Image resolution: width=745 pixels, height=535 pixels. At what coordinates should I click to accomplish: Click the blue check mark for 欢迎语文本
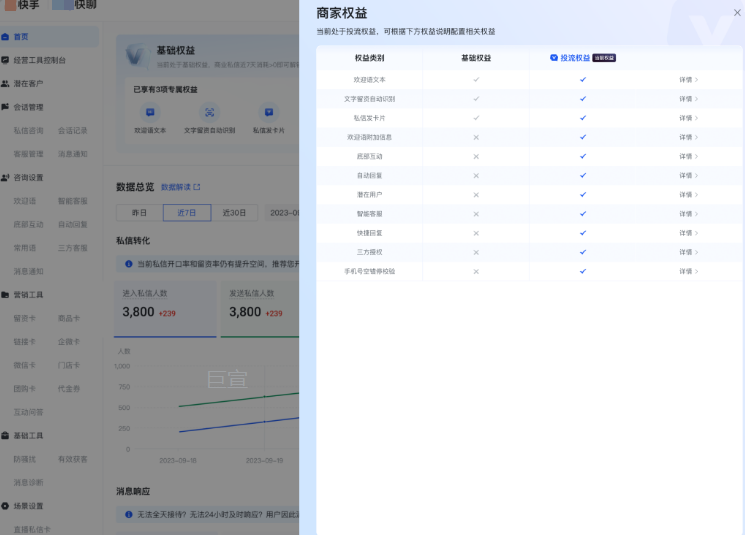coord(583,80)
